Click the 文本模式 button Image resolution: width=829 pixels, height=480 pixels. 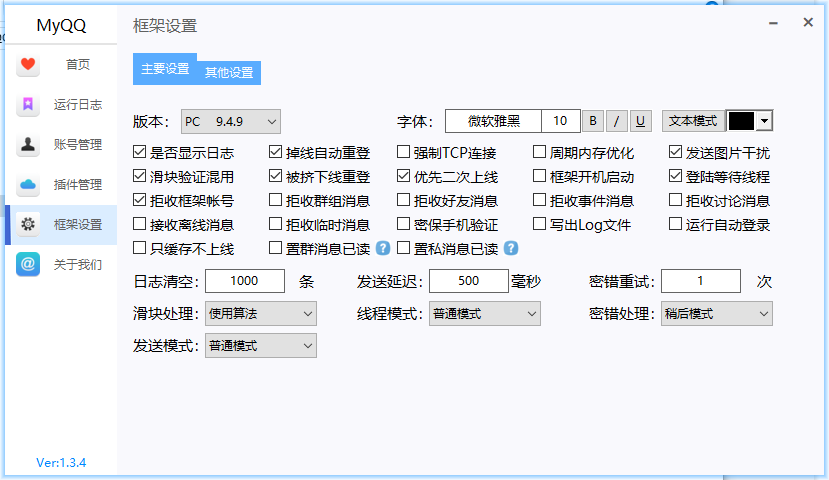[692, 121]
